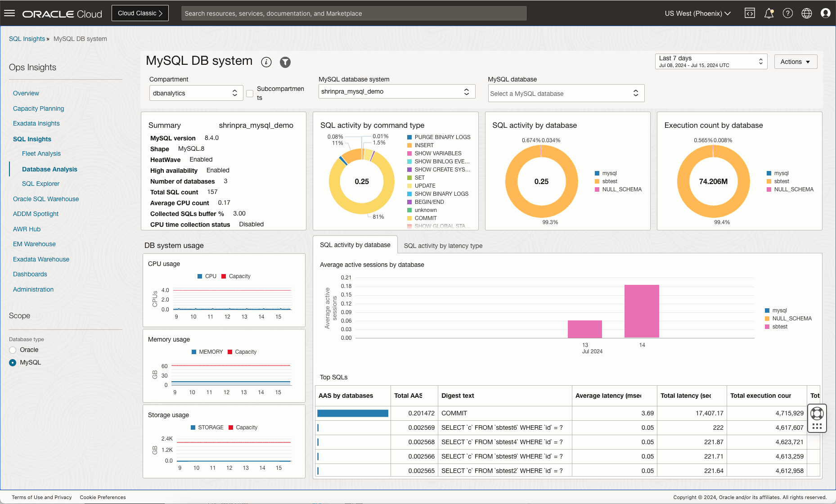This screenshot has height=504, width=836.
Task: Switch to SQL activity by latency type tab
Action: coord(443,246)
